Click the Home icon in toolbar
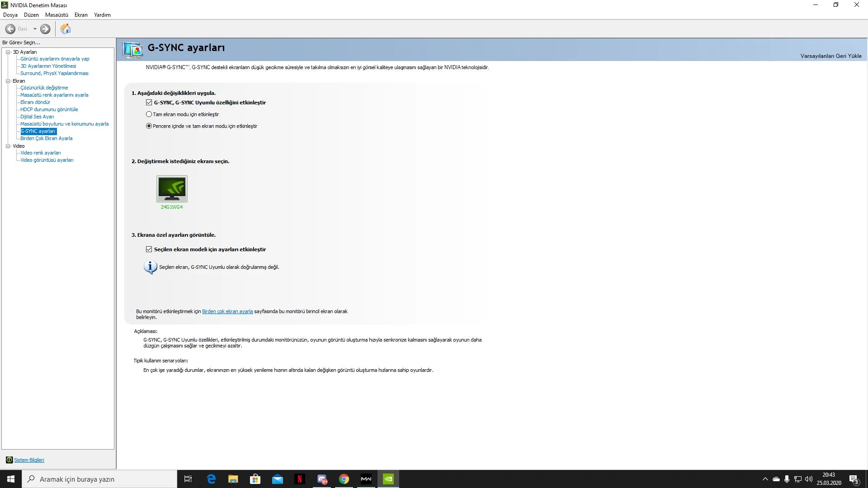 [x=66, y=29]
